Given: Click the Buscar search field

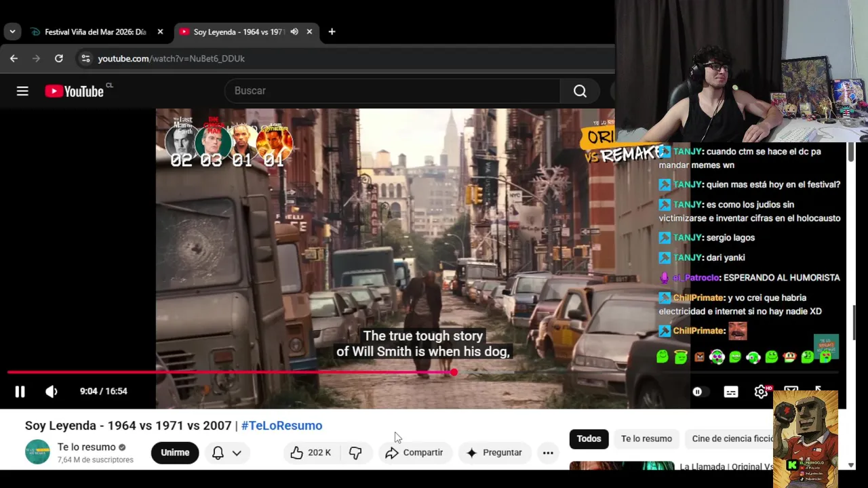Looking at the screenshot, I should 393,91.
